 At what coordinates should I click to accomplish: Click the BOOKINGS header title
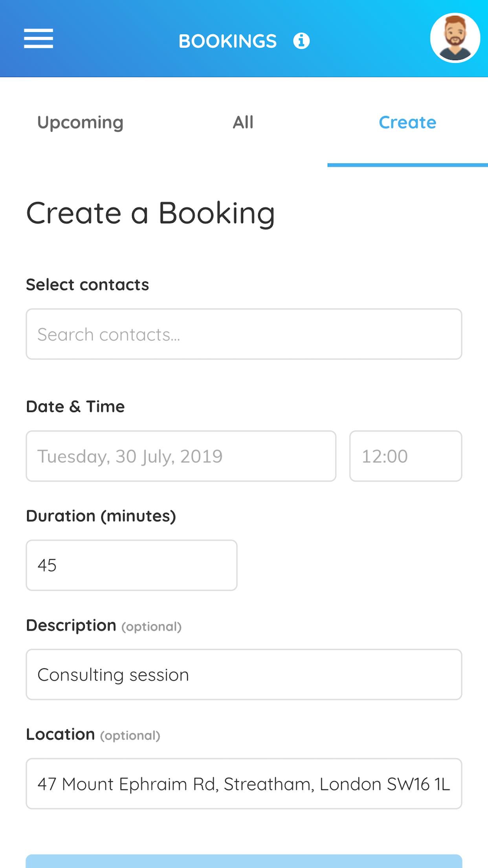(228, 41)
